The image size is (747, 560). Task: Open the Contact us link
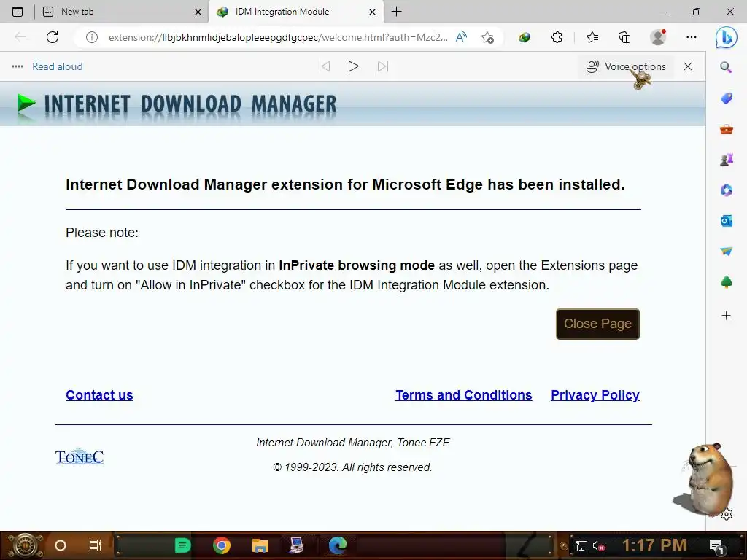click(99, 395)
